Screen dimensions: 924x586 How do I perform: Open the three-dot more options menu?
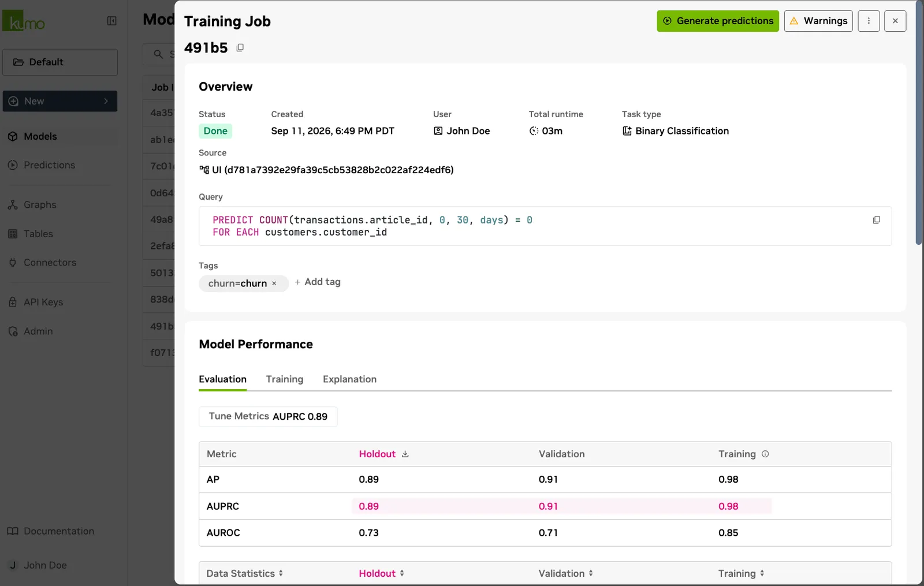869,21
